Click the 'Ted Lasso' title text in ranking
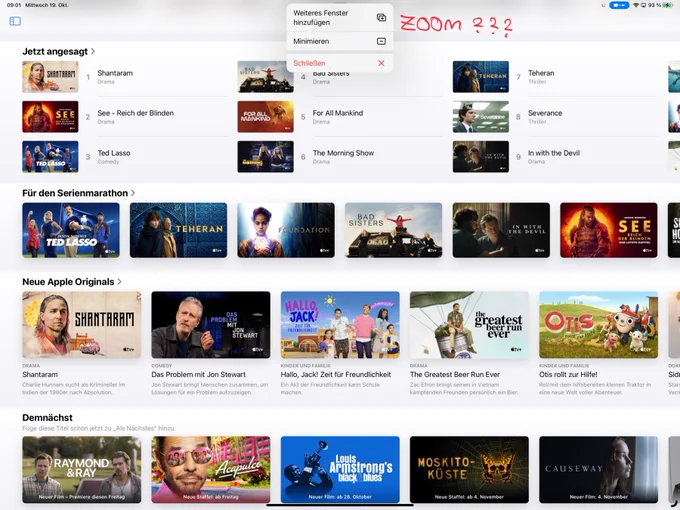680x510 pixels. [114, 153]
